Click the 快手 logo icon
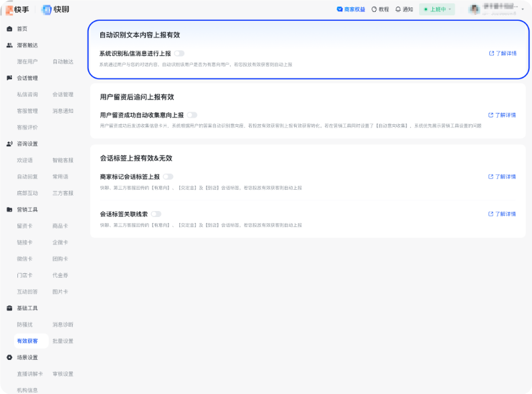Viewport: 532px width, 394px height. pyautogui.click(x=9, y=10)
